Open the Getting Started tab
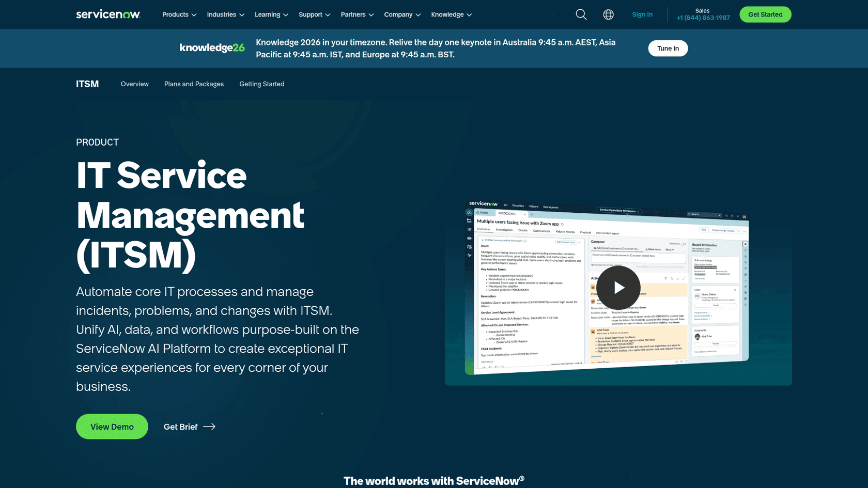Viewport: 868px width, 488px height. [262, 84]
